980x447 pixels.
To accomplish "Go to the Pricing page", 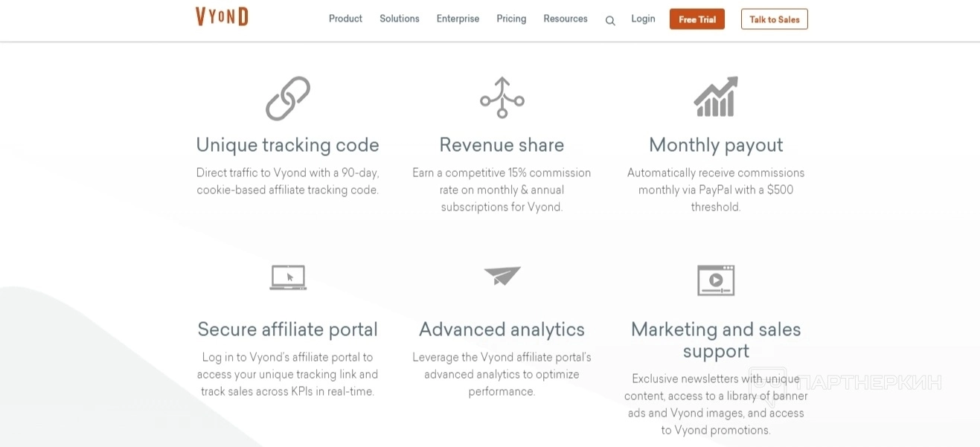I will [511, 19].
